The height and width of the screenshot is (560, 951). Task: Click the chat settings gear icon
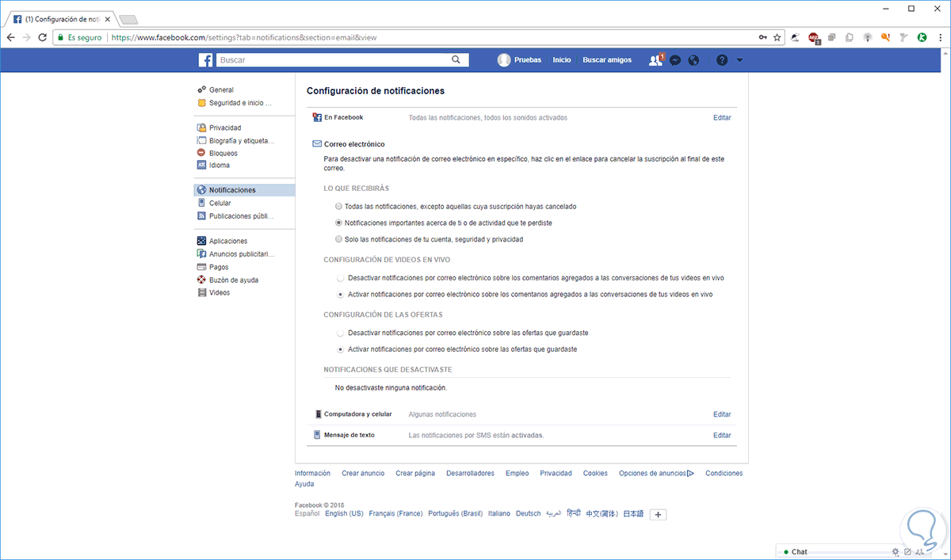coord(896,551)
